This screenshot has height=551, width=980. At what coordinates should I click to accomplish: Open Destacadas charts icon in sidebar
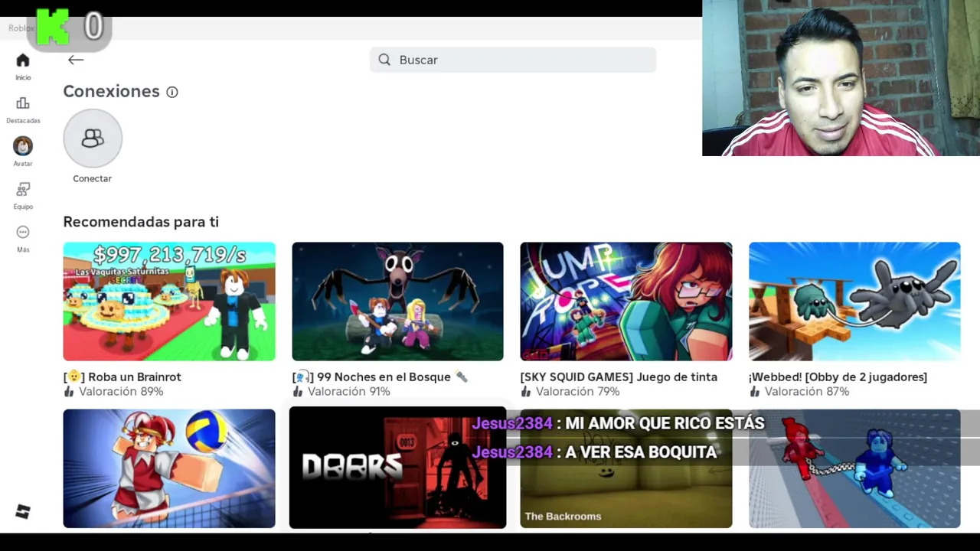[x=23, y=103]
